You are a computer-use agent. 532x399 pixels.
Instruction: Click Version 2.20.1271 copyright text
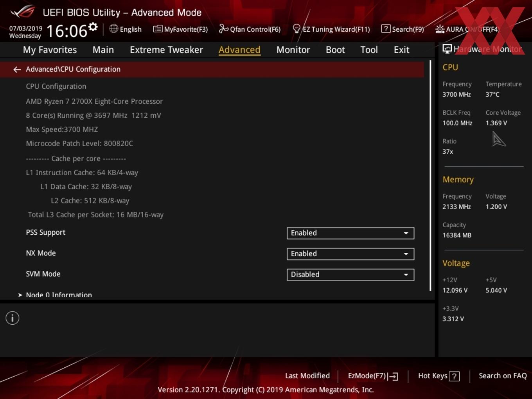pyautogui.click(x=266, y=390)
